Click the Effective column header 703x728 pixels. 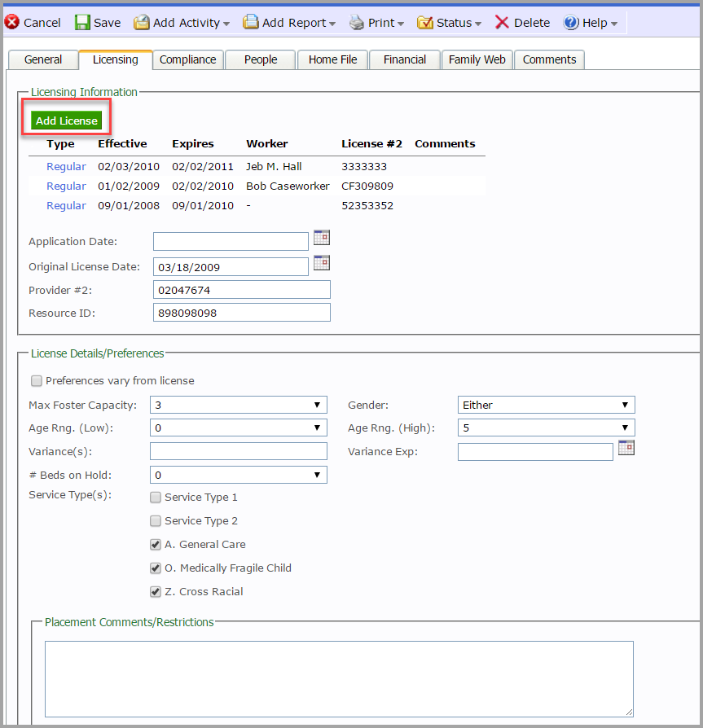122,144
